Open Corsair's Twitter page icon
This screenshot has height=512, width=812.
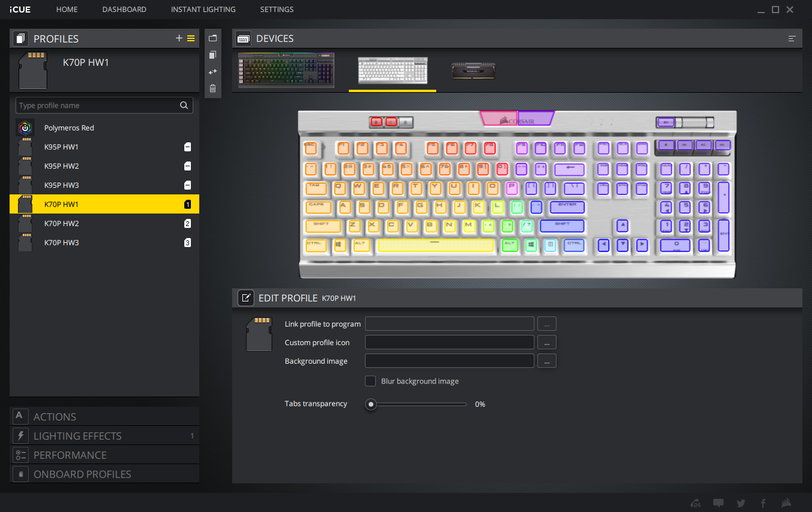(x=741, y=503)
